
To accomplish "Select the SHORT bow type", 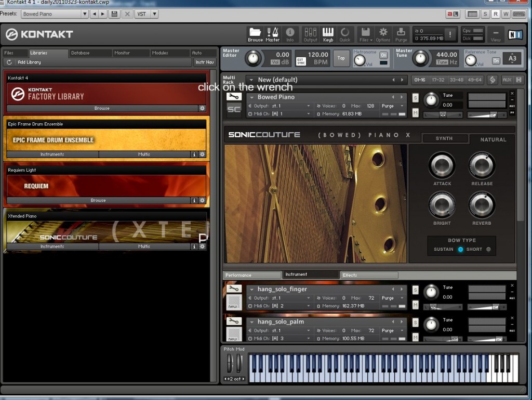I will [x=488, y=250].
